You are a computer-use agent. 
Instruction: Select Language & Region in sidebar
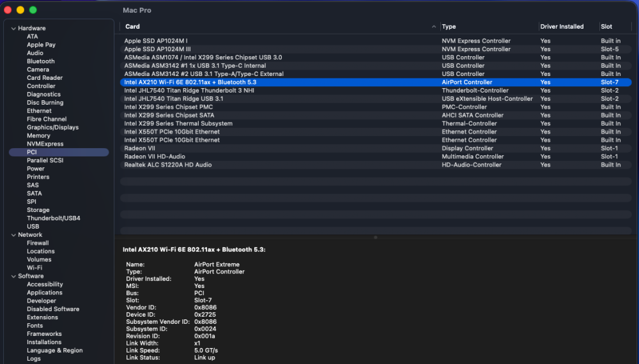[x=55, y=351]
